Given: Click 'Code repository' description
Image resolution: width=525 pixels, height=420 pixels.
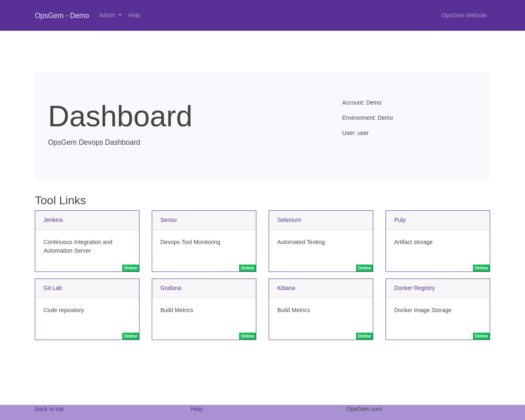Looking at the screenshot, I should pos(64,310).
